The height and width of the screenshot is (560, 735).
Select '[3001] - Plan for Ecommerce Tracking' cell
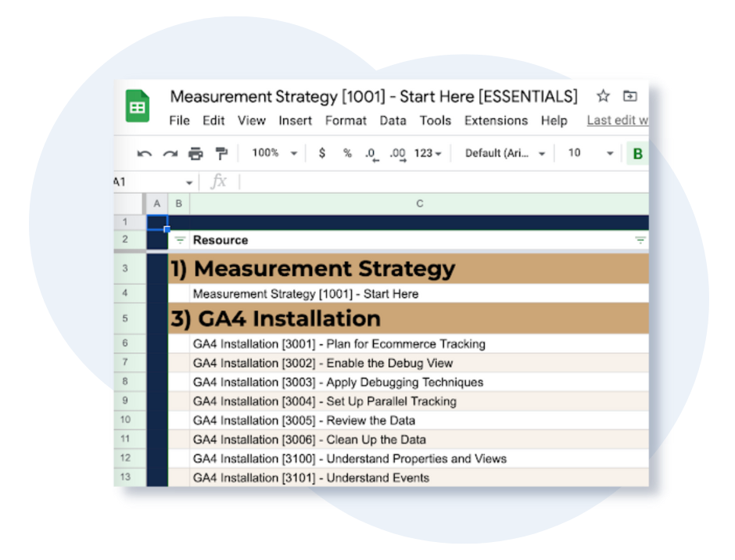[419, 344]
